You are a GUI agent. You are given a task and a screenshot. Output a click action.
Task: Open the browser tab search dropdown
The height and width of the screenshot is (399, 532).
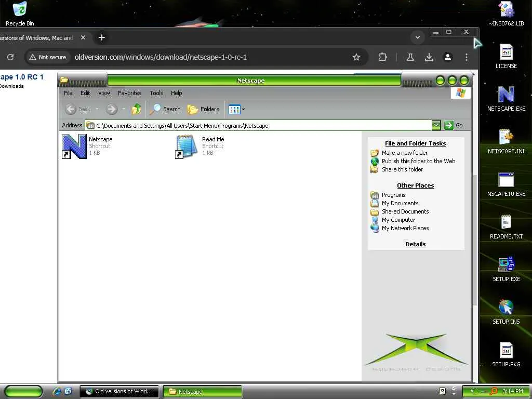418,37
